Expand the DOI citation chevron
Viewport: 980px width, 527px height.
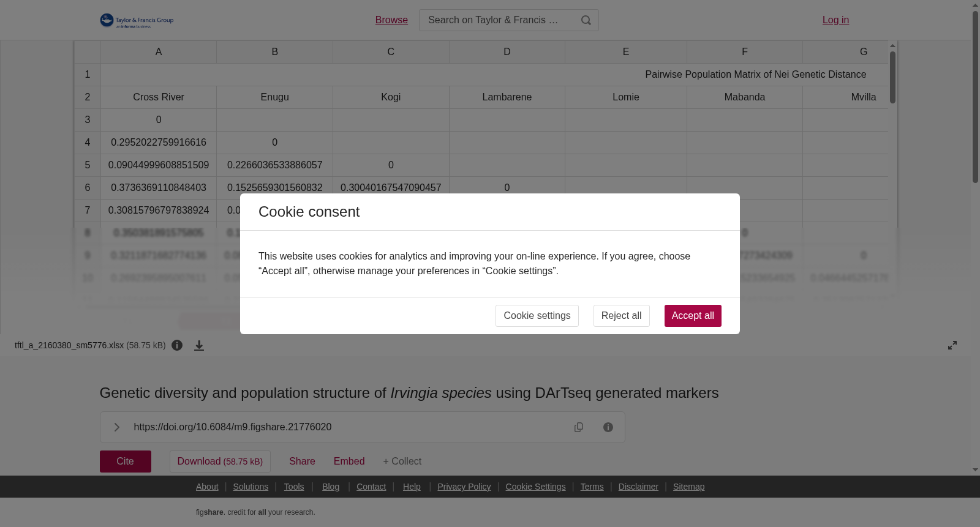tap(116, 427)
